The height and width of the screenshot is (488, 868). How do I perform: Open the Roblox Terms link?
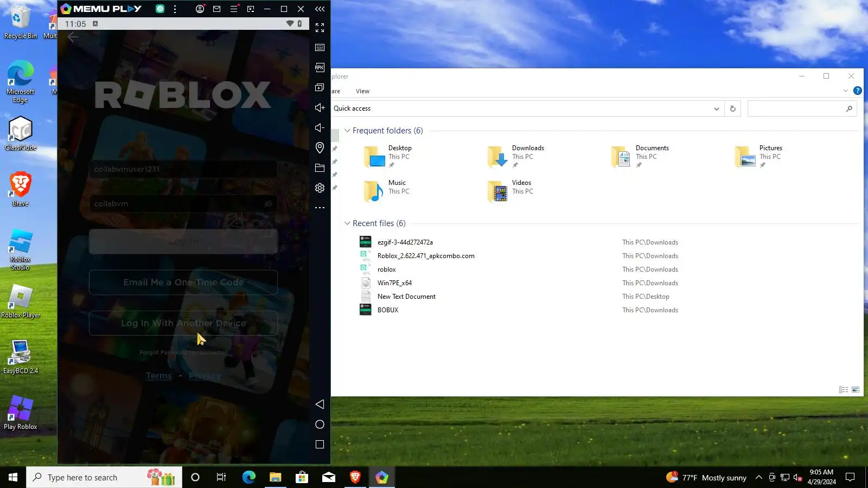[159, 376]
